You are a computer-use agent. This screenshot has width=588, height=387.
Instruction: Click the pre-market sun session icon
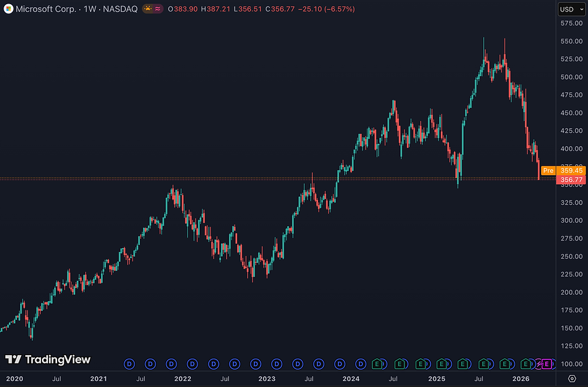[148, 8]
